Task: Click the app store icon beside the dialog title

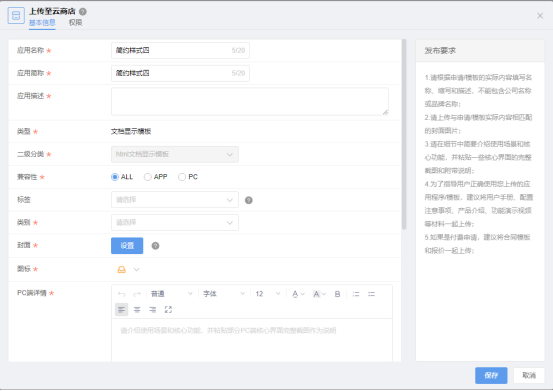Action: coord(16,16)
